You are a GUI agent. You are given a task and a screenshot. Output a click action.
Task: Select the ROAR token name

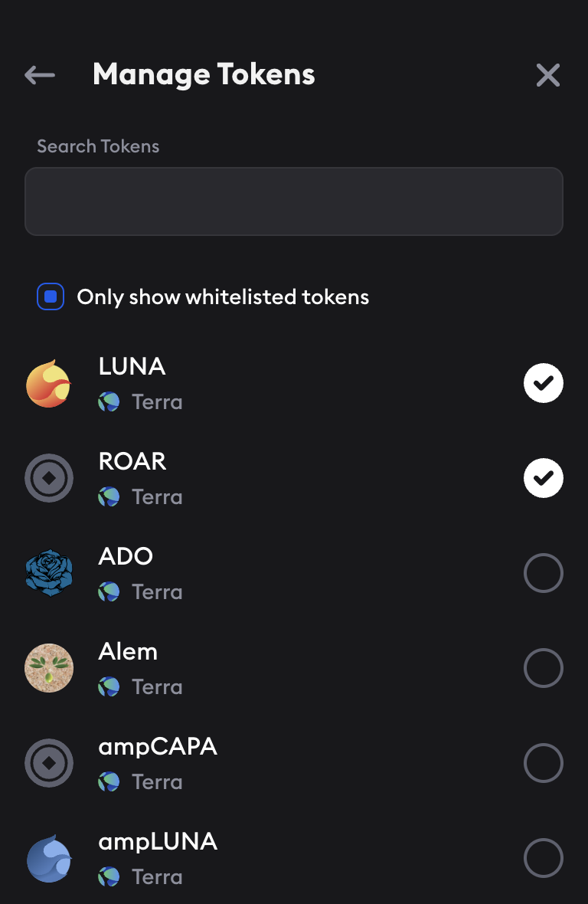(132, 461)
